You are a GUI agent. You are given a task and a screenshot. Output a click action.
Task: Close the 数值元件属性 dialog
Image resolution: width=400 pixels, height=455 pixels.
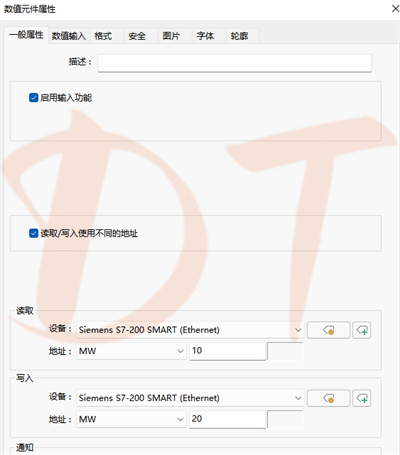(x=395, y=9)
